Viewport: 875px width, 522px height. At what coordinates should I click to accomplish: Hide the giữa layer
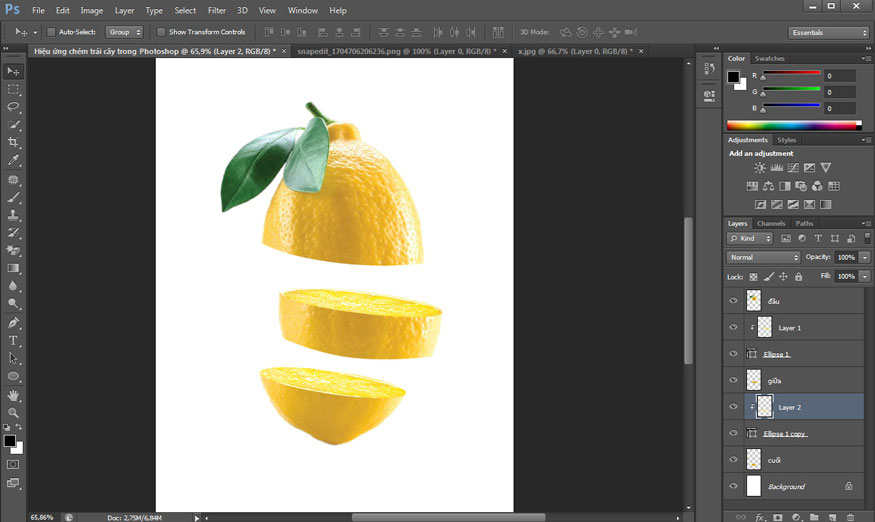click(x=733, y=380)
